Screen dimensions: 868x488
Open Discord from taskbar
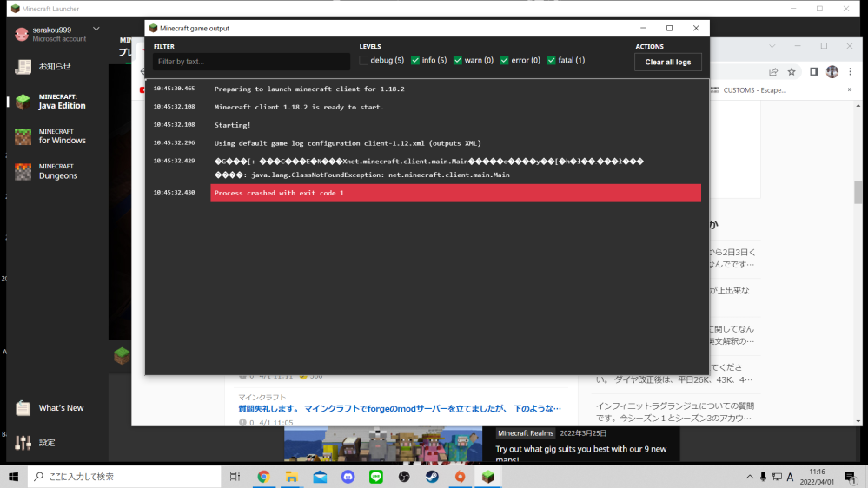(348, 477)
